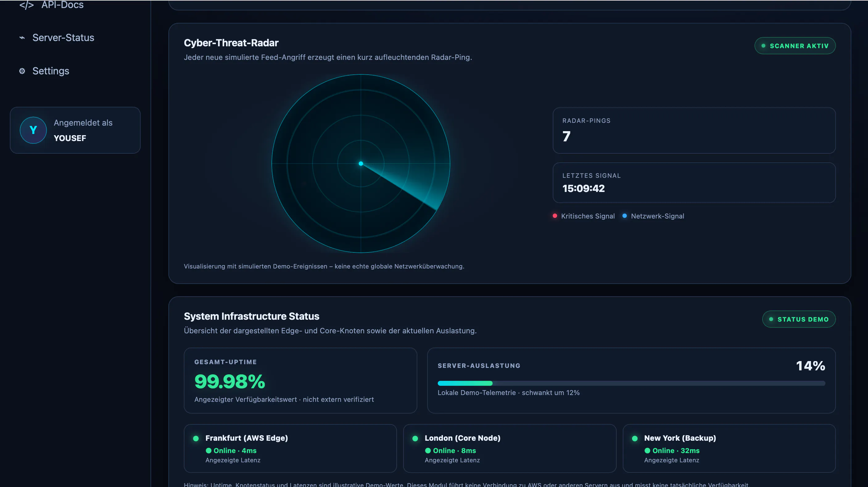Click the Online · 8ms latency text
The image size is (868, 487).
451,451
